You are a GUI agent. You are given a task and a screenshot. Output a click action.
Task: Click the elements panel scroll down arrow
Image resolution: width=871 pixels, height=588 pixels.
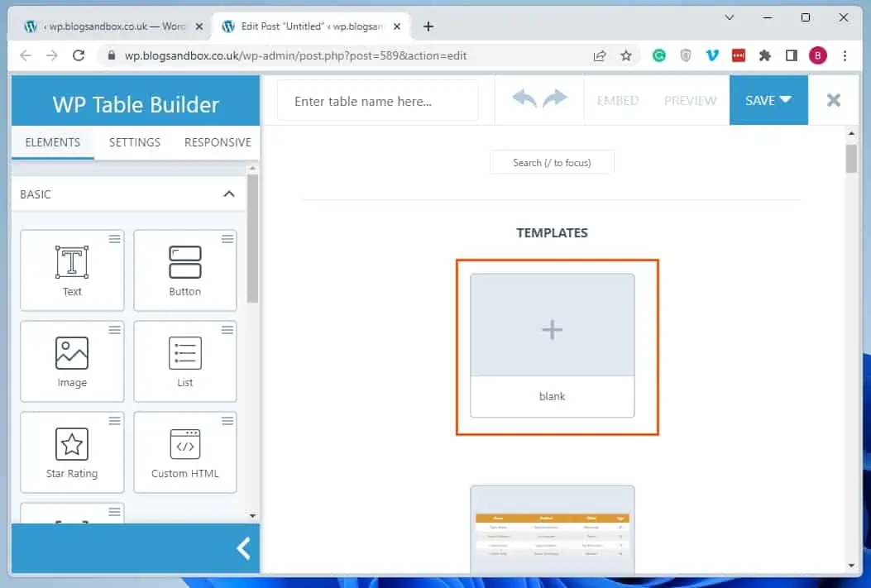pyautogui.click(x=253, y=516)
